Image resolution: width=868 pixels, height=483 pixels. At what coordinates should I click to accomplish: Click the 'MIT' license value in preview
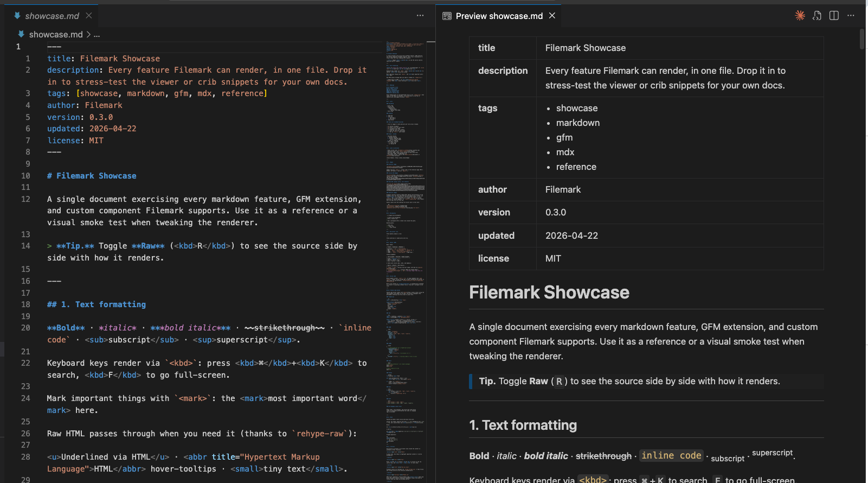pos(553,258)
